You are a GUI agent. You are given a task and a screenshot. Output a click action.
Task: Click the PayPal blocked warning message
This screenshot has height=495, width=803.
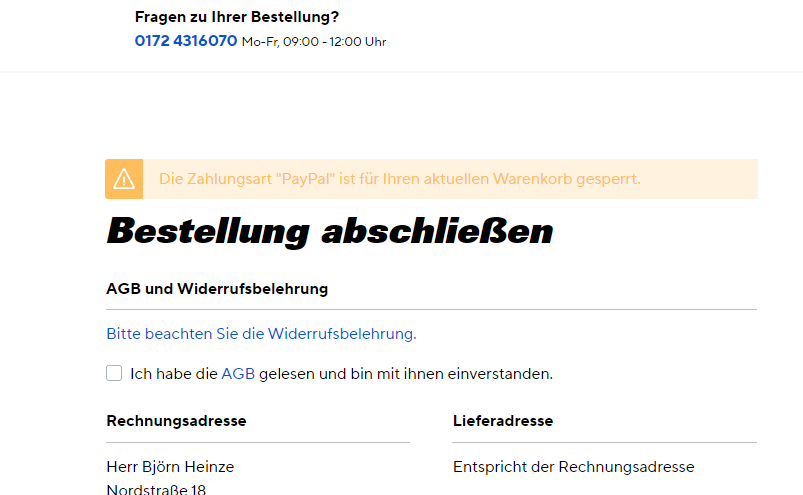400,179
